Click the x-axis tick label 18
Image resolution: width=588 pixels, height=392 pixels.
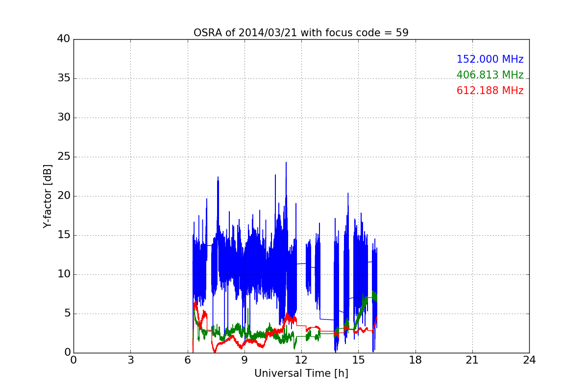tap(416, 360)
